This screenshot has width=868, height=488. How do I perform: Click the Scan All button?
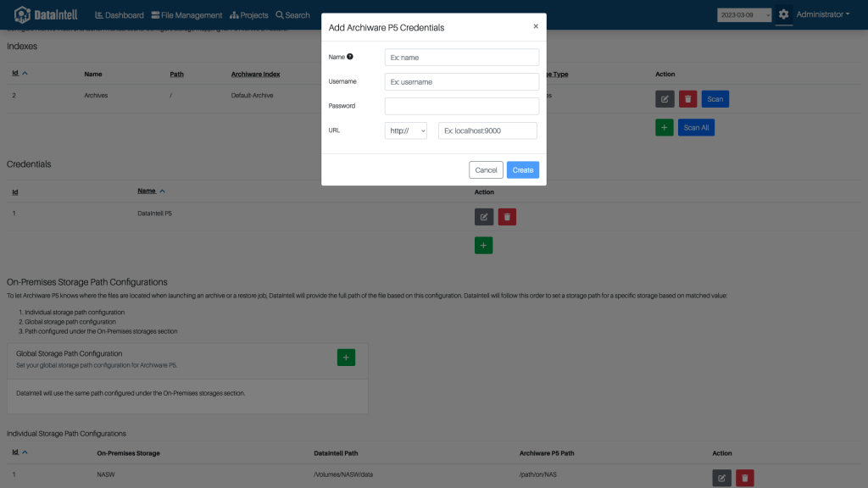[x=696, y=127]
